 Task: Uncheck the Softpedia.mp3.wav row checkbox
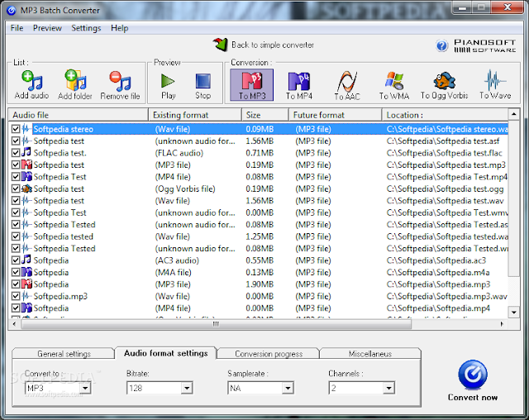pyautogui.click(x=16, y=296)
